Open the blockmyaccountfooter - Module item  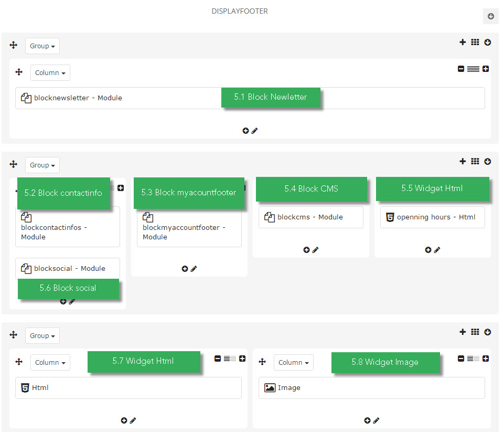189,227
